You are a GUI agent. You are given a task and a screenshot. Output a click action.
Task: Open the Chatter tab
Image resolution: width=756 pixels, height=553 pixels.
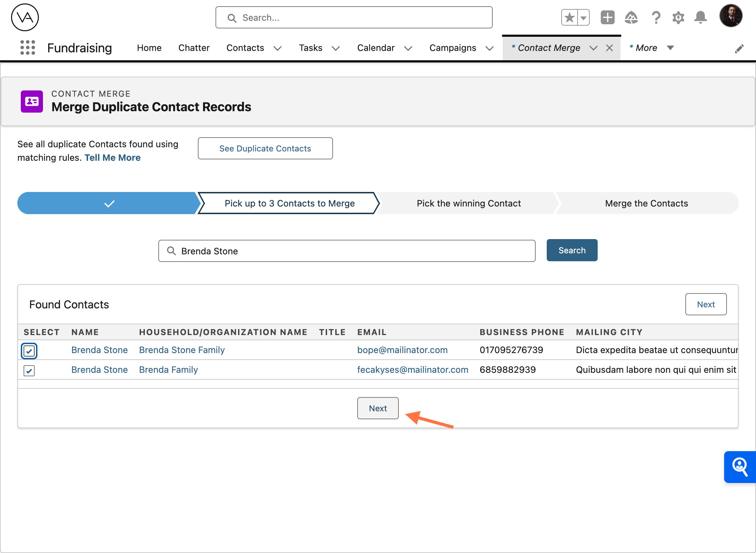pos(194,48)
